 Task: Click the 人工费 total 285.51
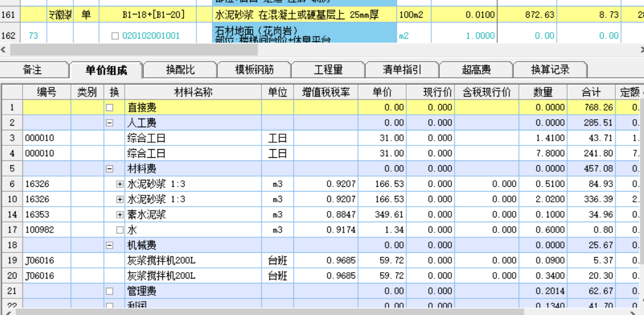[591, 123]
